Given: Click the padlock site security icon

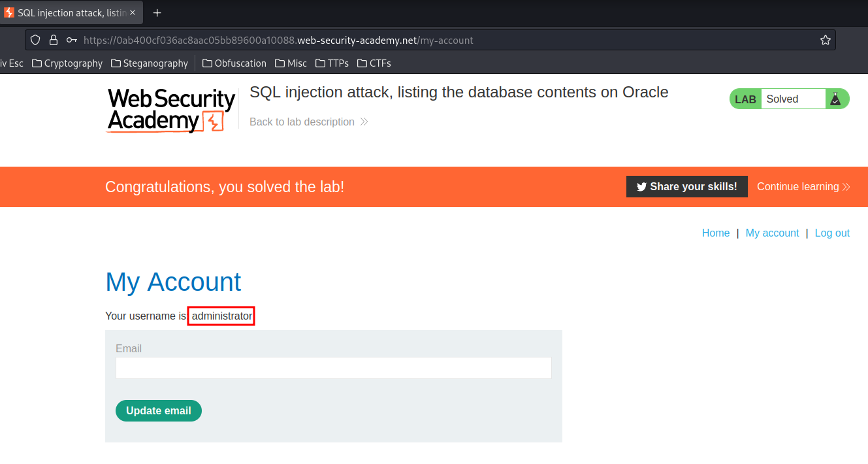Looking at the screenshot, I should tap(54, 40).
